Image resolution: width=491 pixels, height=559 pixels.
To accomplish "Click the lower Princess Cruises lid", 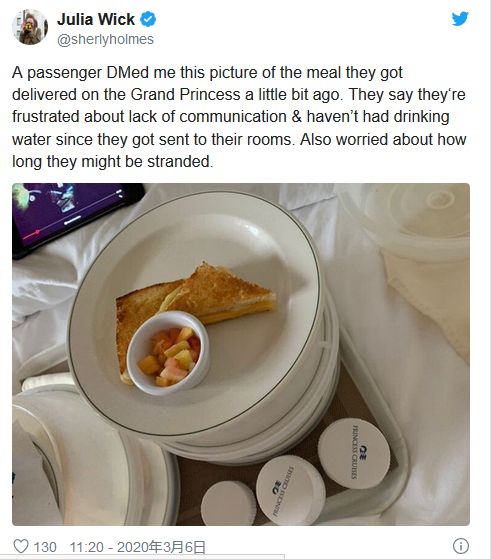I will [x=290, y=490].
